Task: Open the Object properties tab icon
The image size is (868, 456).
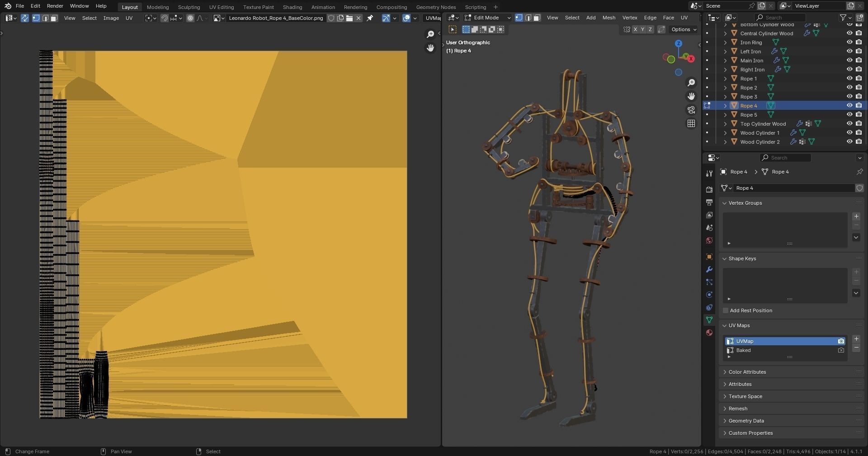Action: (x=709, y=257)
